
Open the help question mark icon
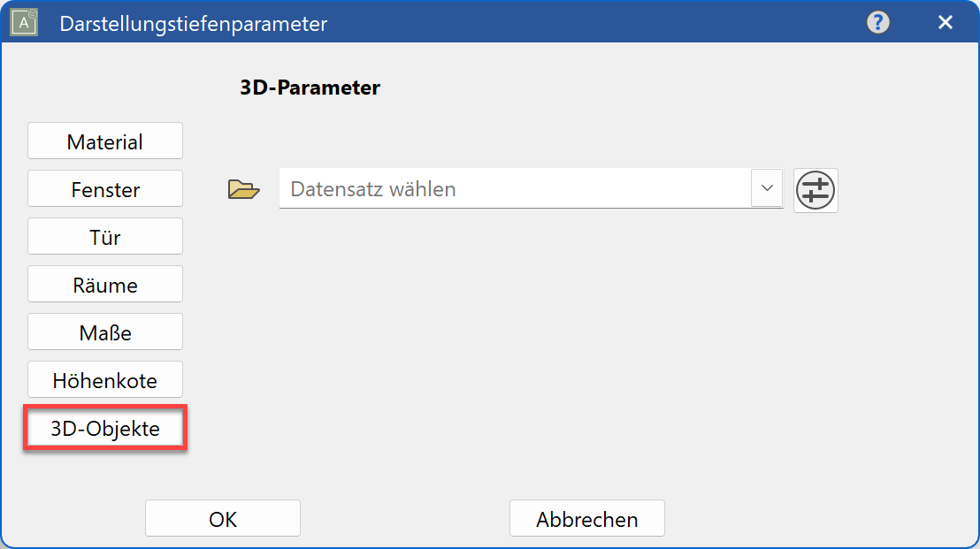click(x=877, y=22)
